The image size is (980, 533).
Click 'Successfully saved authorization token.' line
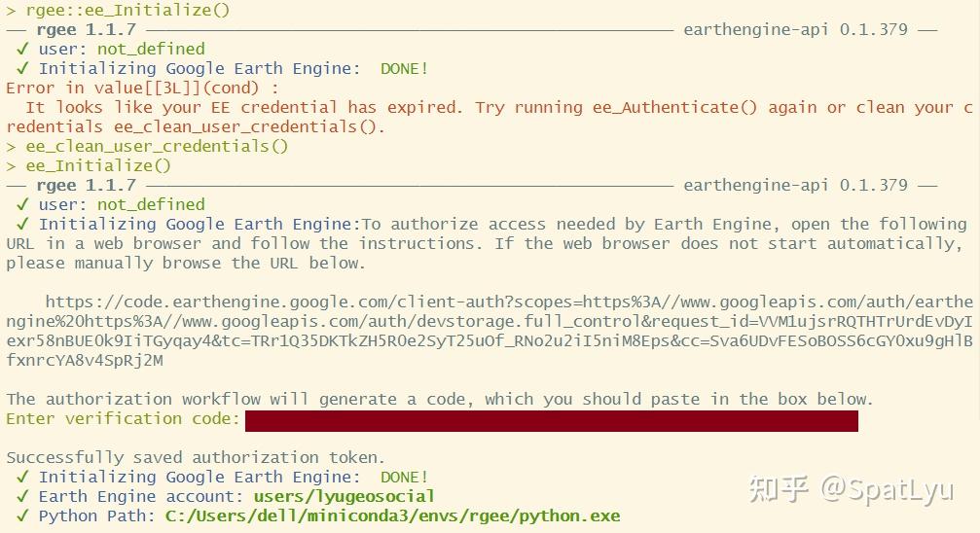click(x=196, y=457)
